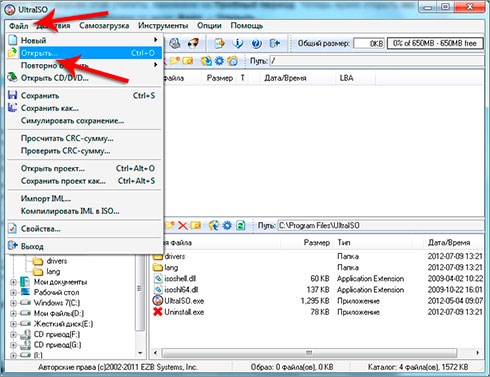The image size is (490, 377).
Task: Expand the CD привод(F:) node
Action: point(13,334)
